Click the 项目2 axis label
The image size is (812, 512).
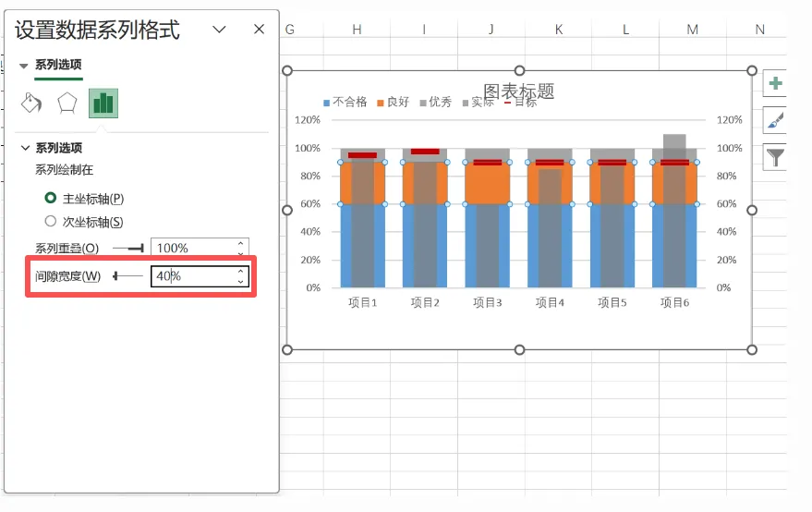click(425, 302)
